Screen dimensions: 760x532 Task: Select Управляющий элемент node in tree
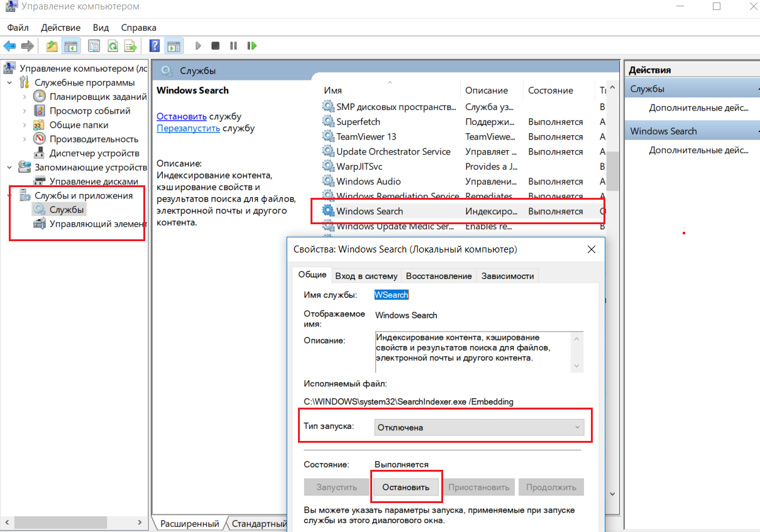tap(97, 224)
